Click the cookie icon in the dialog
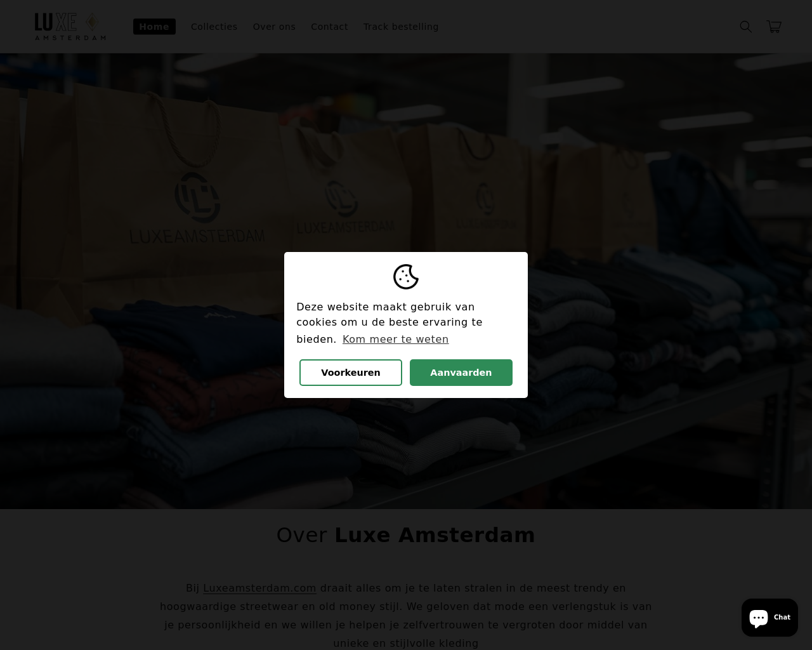812x650 pixels. coord(406,277)
